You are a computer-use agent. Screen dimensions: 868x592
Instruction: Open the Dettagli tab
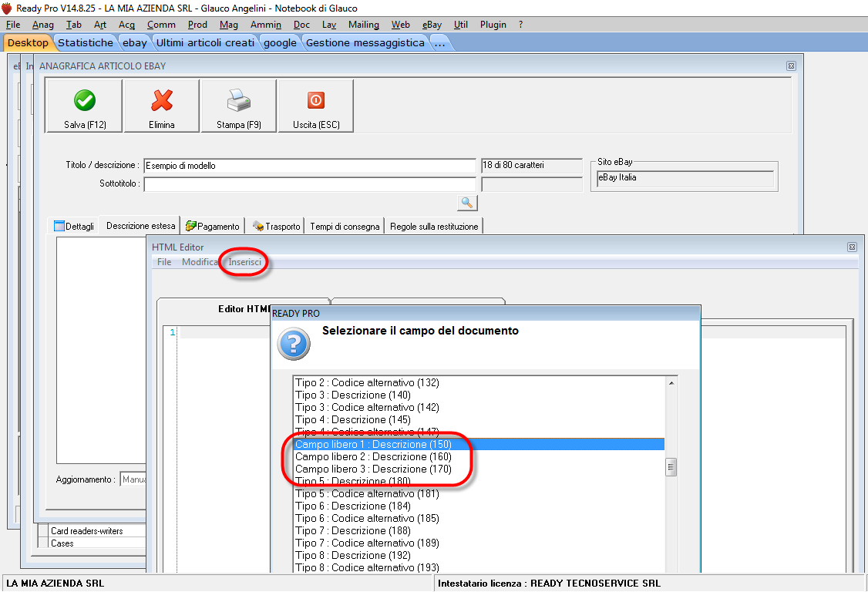[74, 226]
